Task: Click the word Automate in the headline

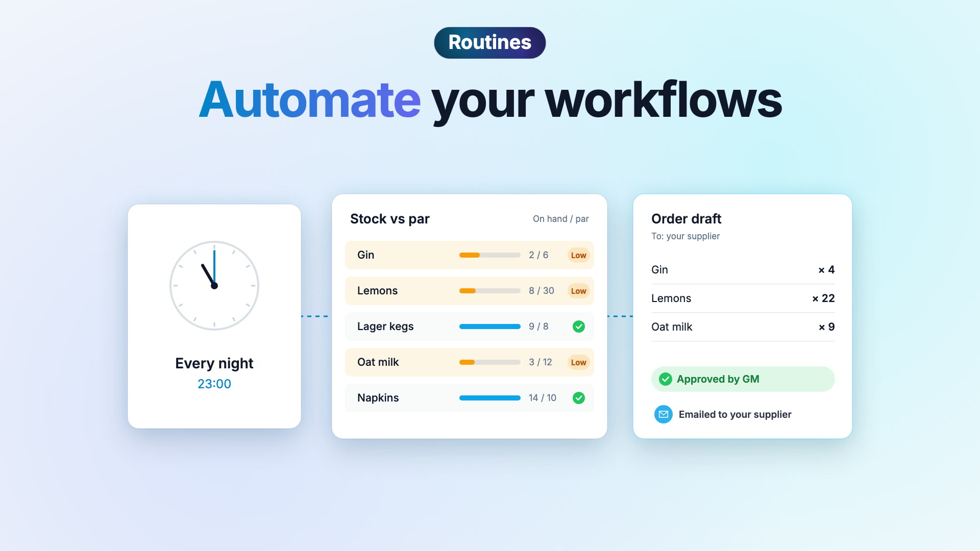Action: tap(310, 100)
